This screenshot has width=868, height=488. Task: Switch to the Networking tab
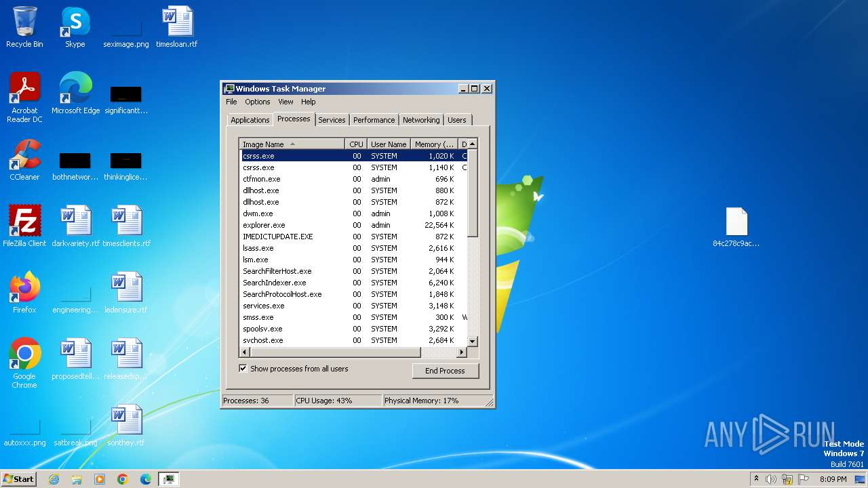[421, 120]
